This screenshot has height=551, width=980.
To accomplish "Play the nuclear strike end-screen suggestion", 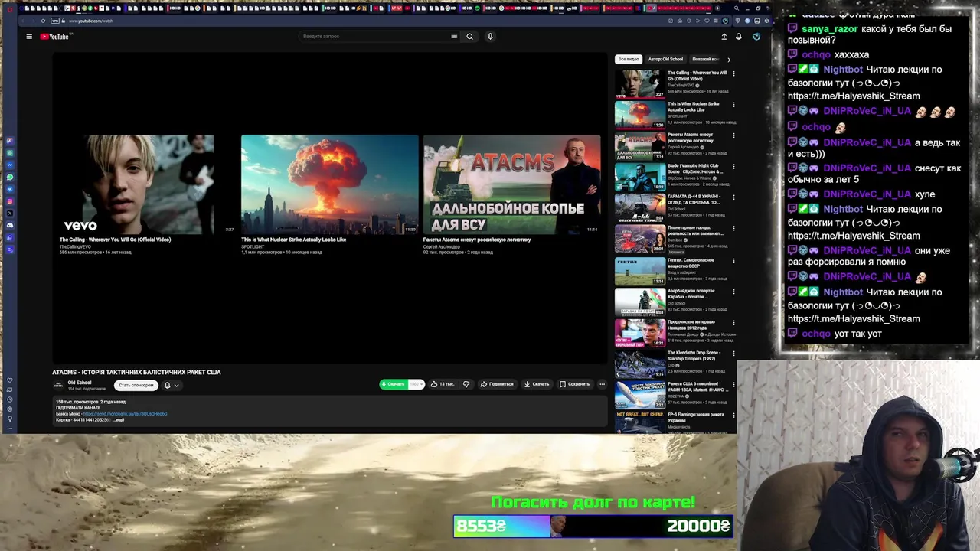I will click(x=329, y=184).
